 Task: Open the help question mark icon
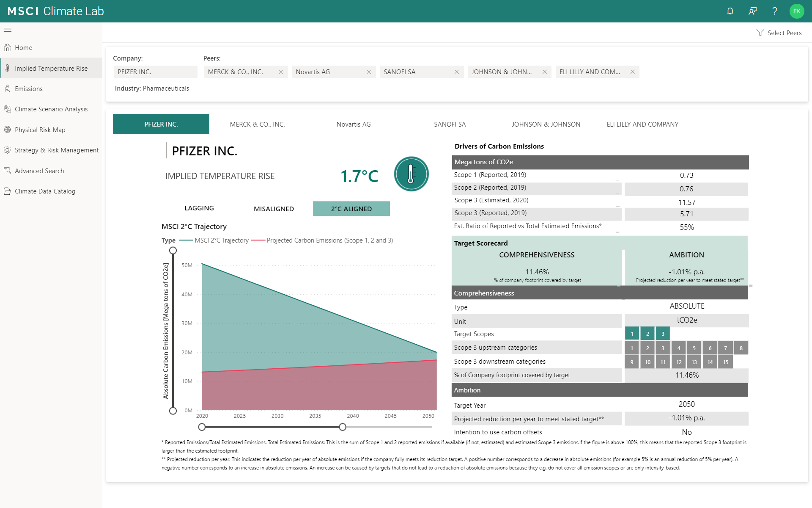point(774,11)
